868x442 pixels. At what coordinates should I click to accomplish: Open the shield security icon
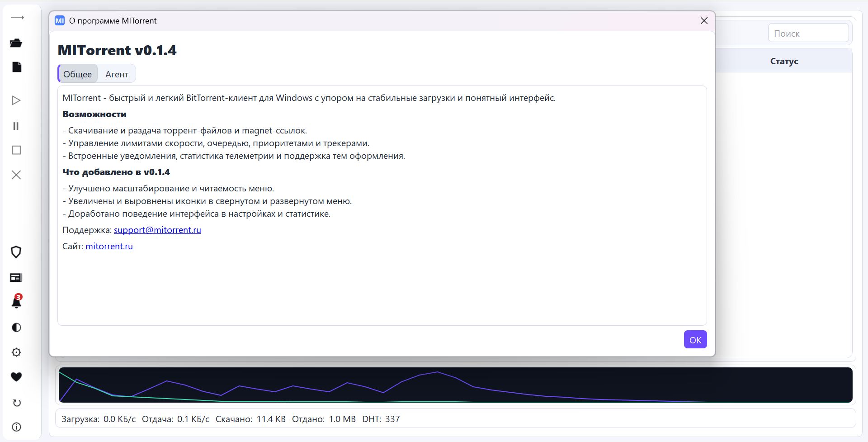pyautogui.click(x=16, y=252)
